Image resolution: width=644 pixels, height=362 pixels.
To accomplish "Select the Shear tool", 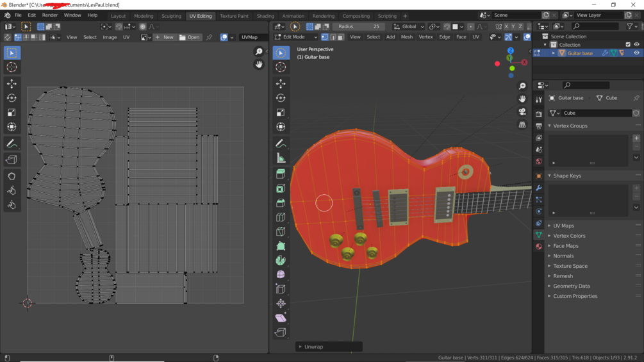I will click(281, 318).
